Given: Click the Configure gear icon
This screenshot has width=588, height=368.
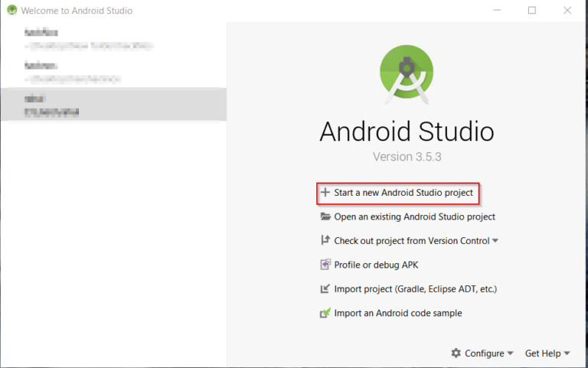Looking at the screenshot, I should 456,353.
